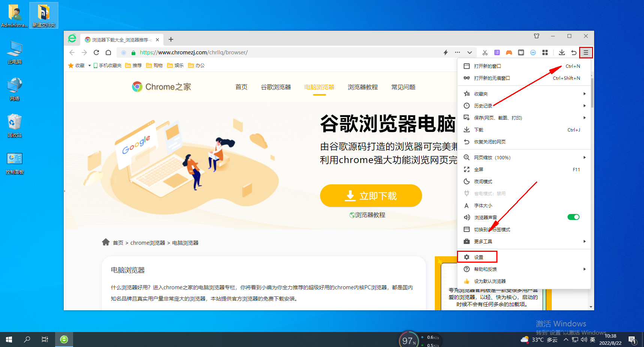The height and width of the screenshot is (347, 644).
Task: Expand the address bar dropdown chevron
Action: click(x=470, y=52)
